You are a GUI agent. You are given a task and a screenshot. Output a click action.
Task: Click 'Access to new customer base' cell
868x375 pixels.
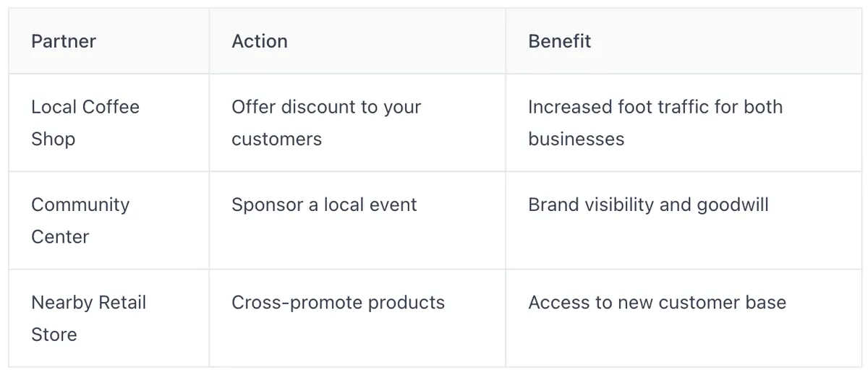pos(683,318)
